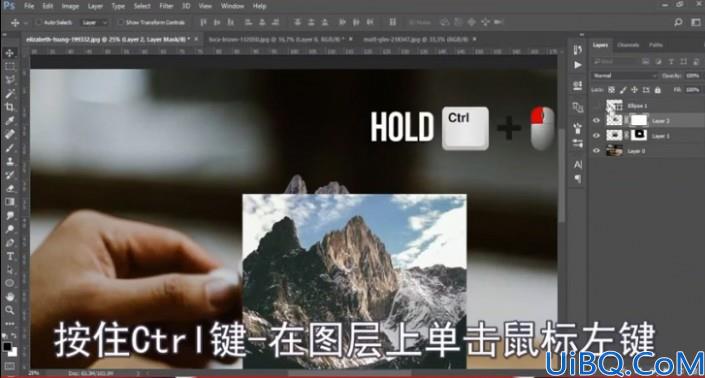Open the History panel icon
705x378 pixels.
[x=578, y=49]
